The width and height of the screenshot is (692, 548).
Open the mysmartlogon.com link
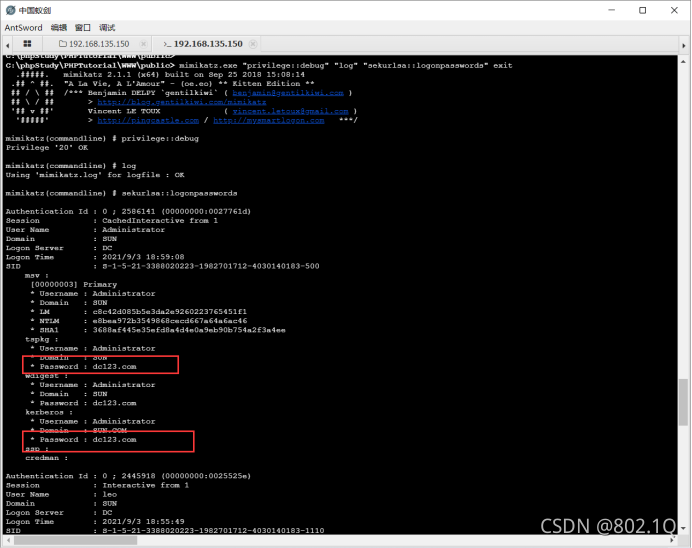(x=269, y=120)
